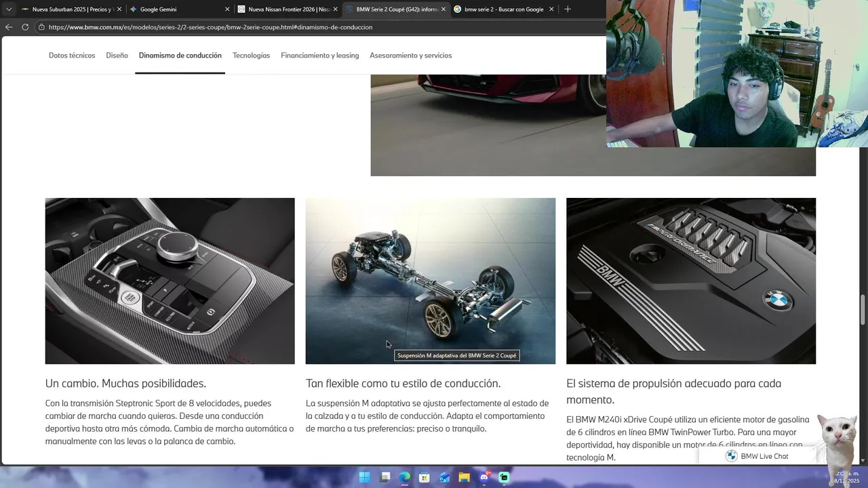Click the green app icon after Discord
The height and width of the screenshot is (488, 868).
click(504, 477)
